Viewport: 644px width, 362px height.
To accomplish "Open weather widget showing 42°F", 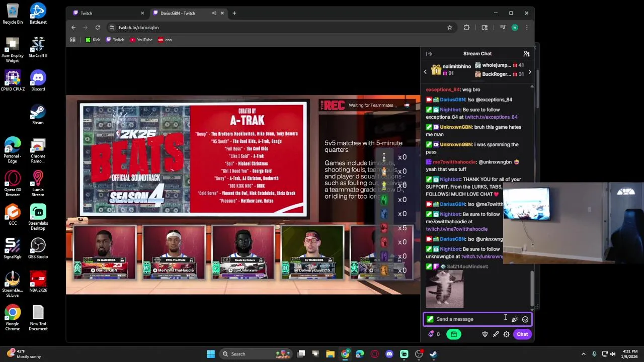I will pyautogui.click(x=24, y=354).
